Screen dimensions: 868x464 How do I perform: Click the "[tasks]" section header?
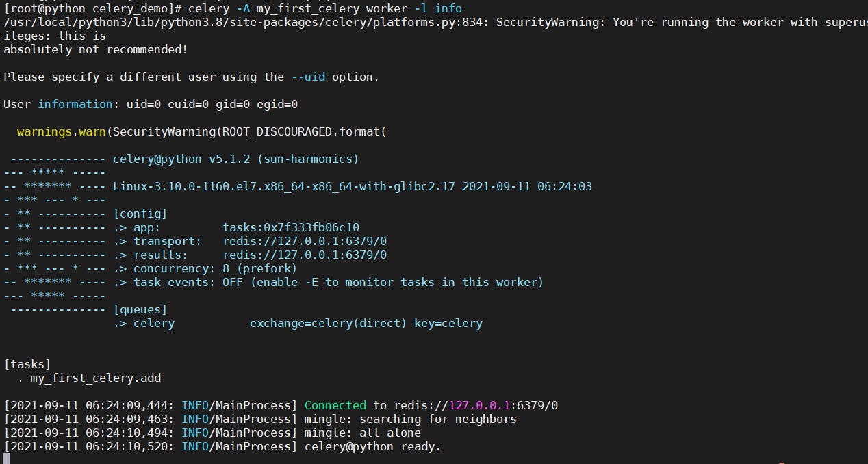[x=28, y=365]
